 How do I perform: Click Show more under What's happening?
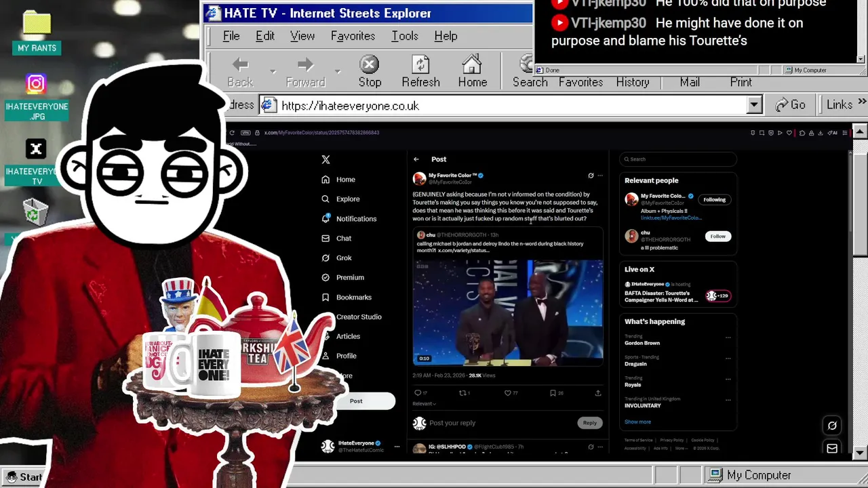(x=637, y=422)
